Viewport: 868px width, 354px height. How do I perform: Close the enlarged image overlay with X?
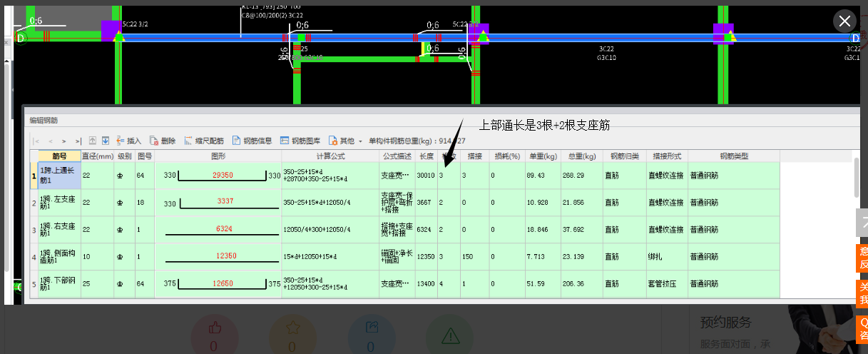[x=844, y=21]
